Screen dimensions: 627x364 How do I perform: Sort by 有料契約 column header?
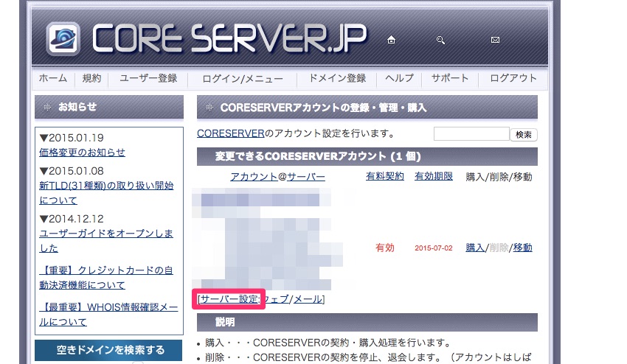tap(384, 176)
